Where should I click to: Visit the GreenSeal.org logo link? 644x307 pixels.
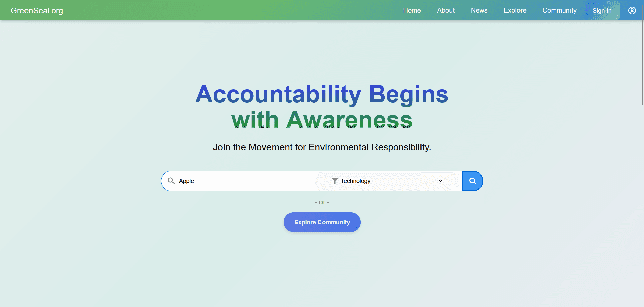coord(37,10)
